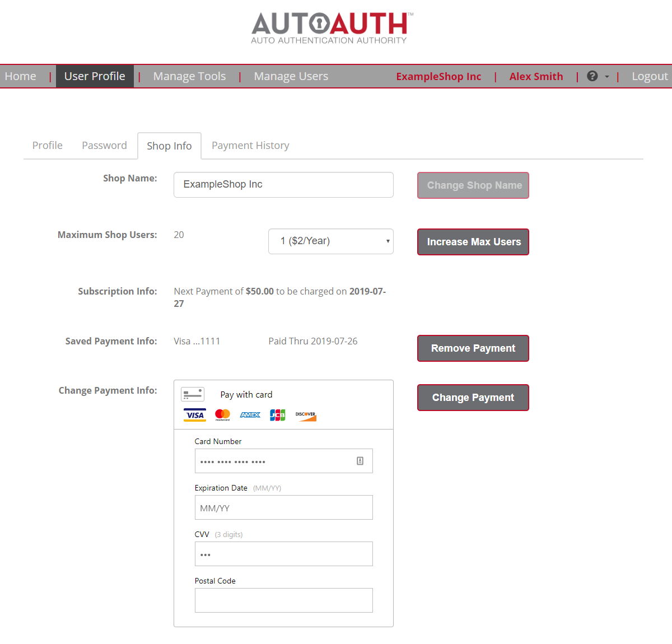The width and height of the screenshot is (672, 644).
Task: Click the Remove Payment button
Action: [473, 348]
